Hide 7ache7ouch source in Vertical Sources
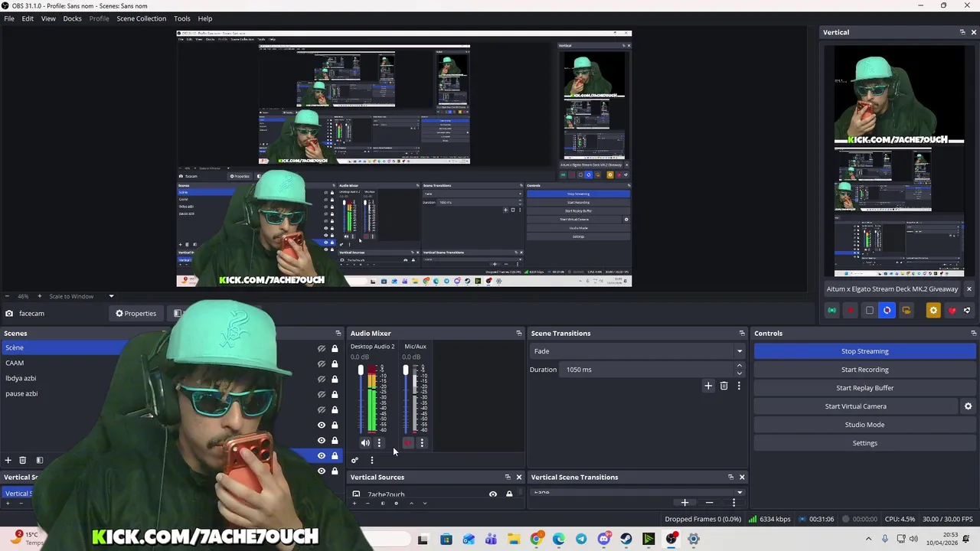980x551 pixels. pos(493,494)
